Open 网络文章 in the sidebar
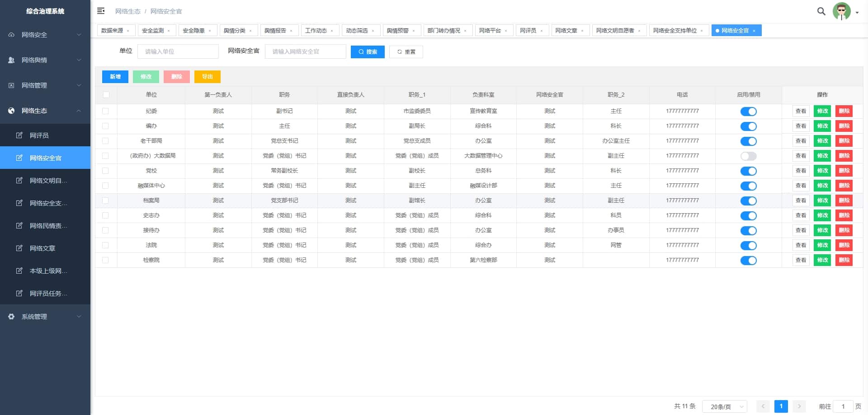868x415 pixels. pos(45,248)
